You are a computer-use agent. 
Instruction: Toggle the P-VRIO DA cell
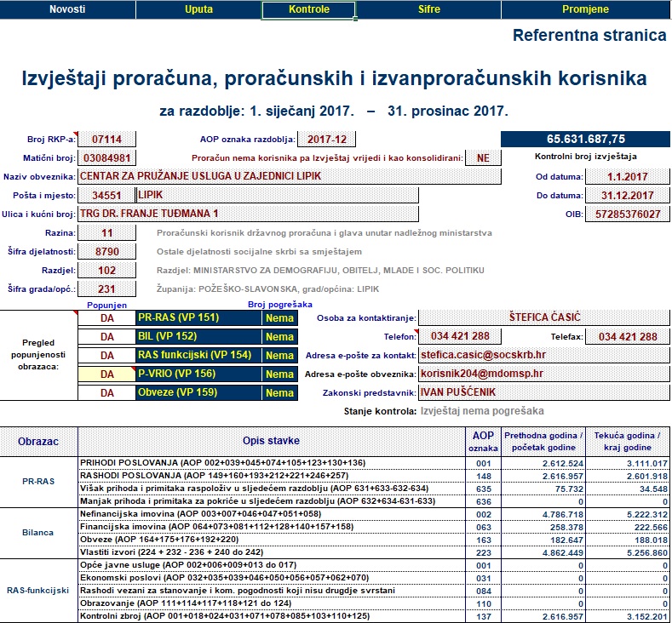coord(106,374)
